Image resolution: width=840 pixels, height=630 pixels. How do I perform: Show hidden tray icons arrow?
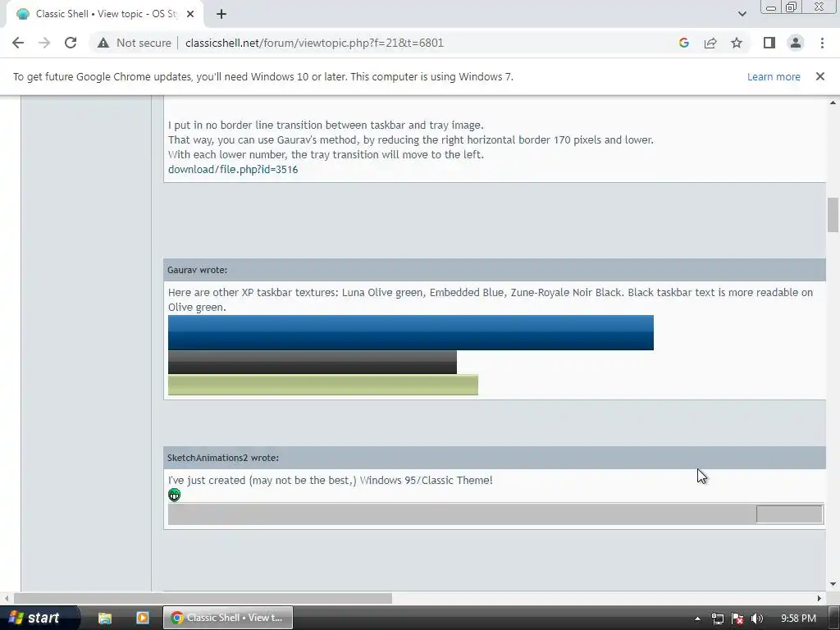click(x=697, y=619)
